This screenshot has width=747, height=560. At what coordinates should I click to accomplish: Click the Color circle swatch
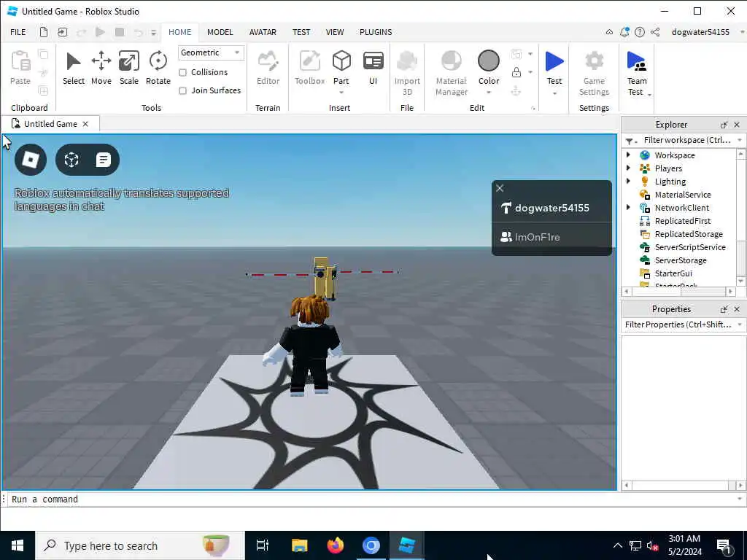tap(489, 61)
